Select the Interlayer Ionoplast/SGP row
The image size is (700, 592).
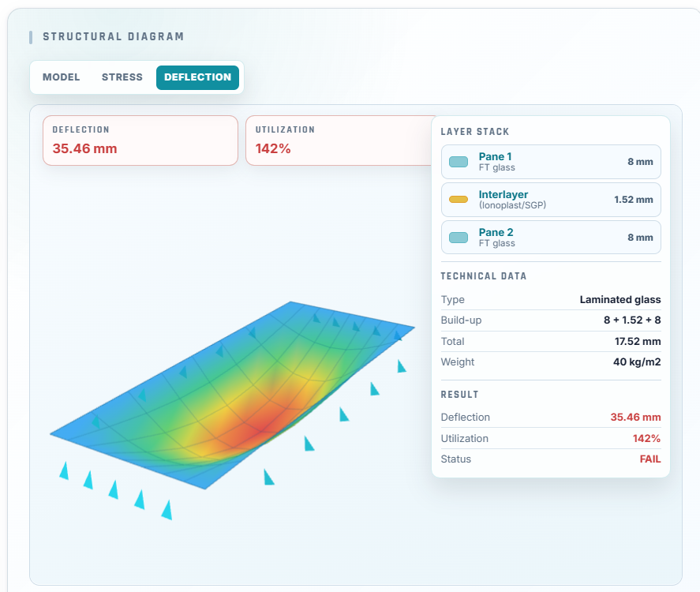551,200
